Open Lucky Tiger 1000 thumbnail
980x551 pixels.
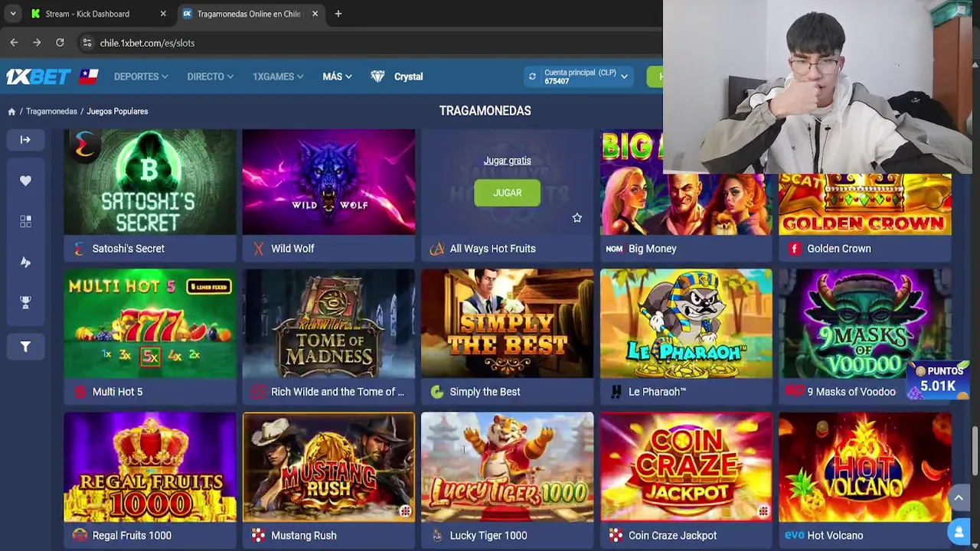coord(507,467)
